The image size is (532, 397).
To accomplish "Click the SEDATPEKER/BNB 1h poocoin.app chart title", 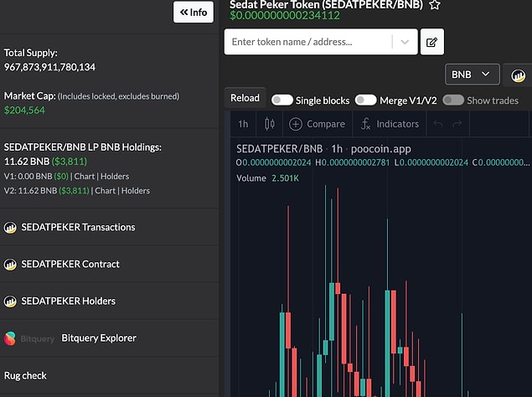I will [x=323, y=148].
